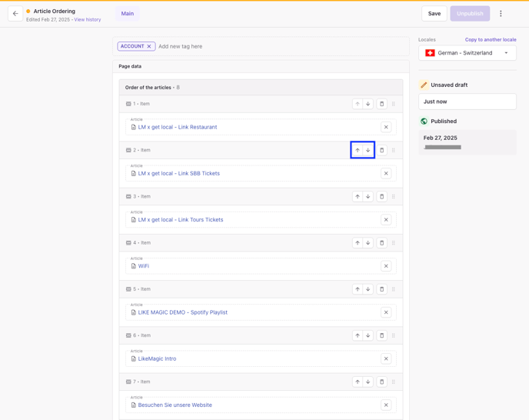The height and width of the screenshot is (420, 529).
Task: Move item 3 up with arrow
Action: pyautogui.click(x=358, y=197)
